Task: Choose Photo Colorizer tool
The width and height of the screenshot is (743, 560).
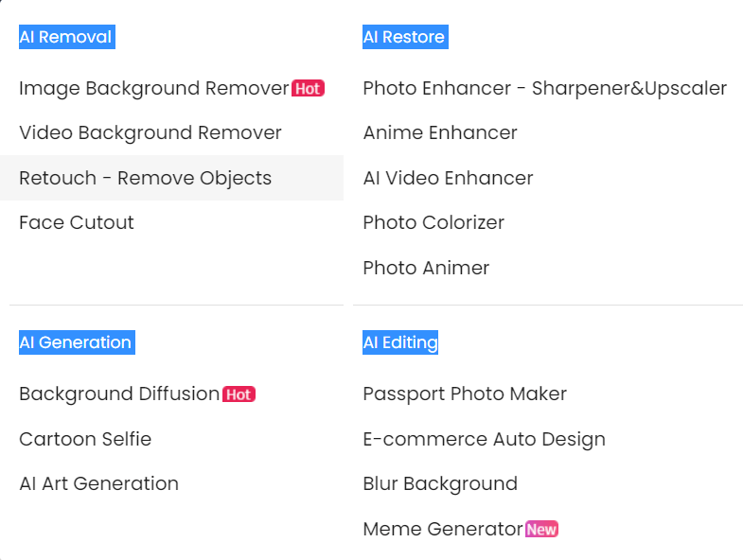Action: (433, 222)
